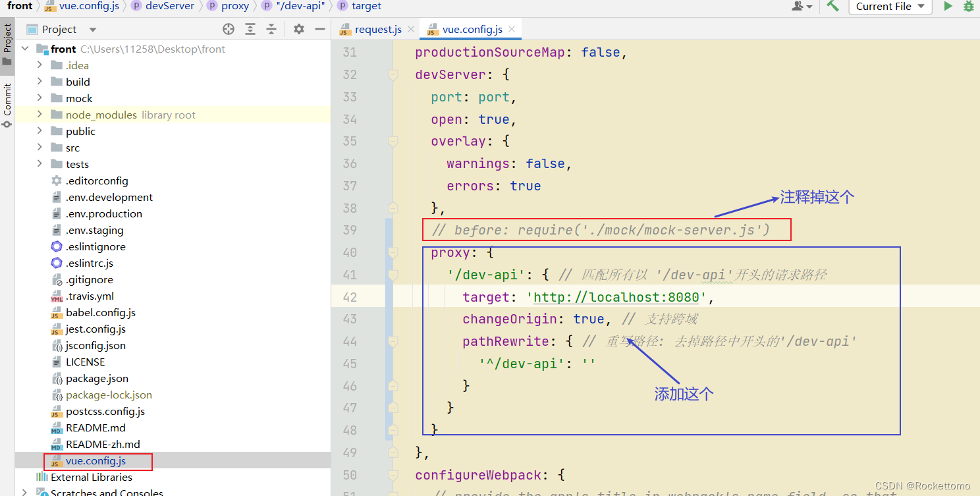Screen dimensions: 980x496
Task: Toggle the Project tool window sidebar tab
Action: click(x=7, y=44)
